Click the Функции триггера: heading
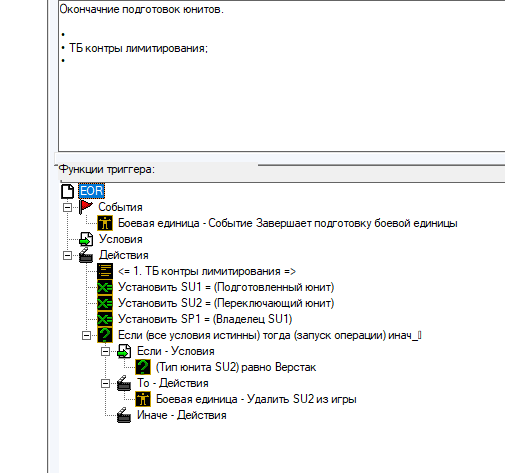Image resolution: width=505 pixels, height=473 pixels. (x=107, y=169)
